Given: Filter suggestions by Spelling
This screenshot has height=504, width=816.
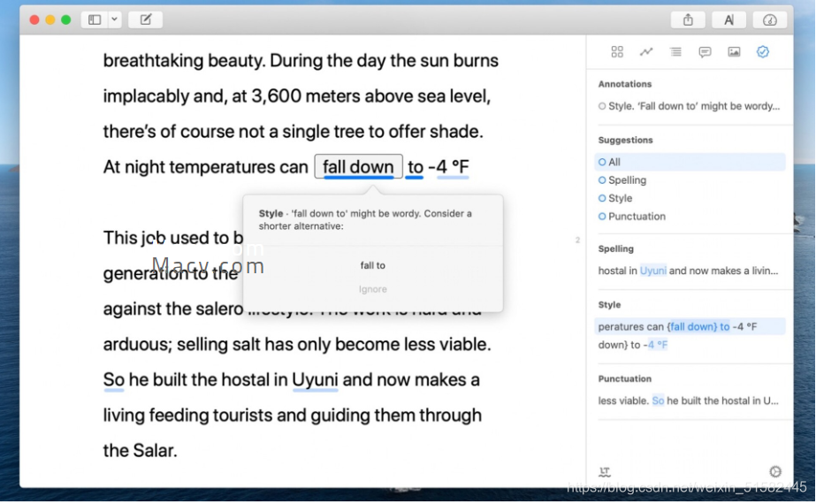Looking at the screenshot, I should coord(622,180).
